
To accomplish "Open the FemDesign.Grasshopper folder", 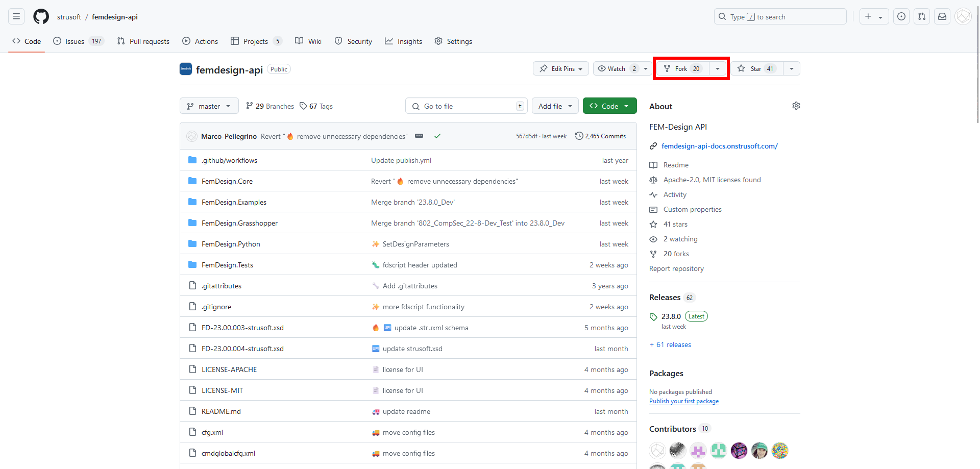I will (239, 223).
